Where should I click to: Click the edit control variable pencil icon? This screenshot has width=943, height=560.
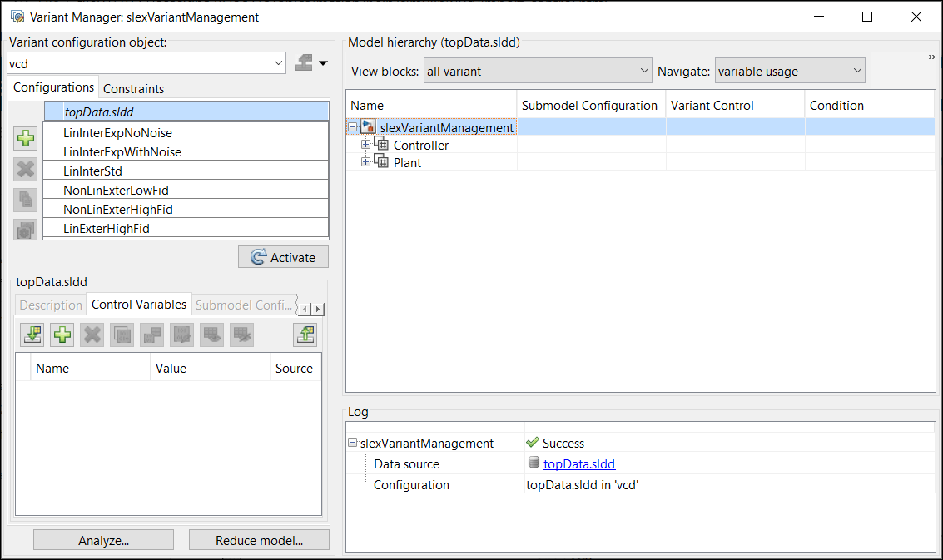click(182, 335)
